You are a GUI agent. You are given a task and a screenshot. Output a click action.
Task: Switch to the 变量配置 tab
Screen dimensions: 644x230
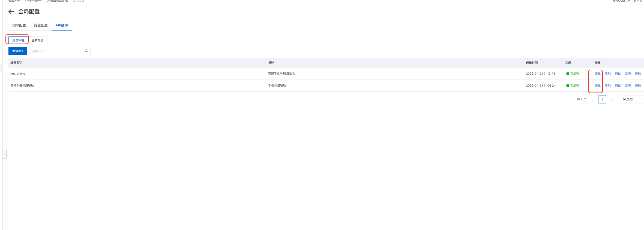pos(41,25)
